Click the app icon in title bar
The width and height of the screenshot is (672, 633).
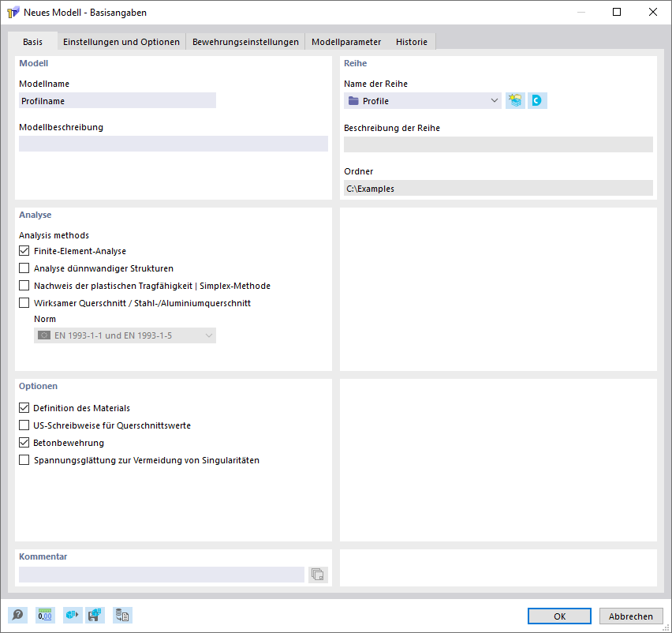[13, 12]
